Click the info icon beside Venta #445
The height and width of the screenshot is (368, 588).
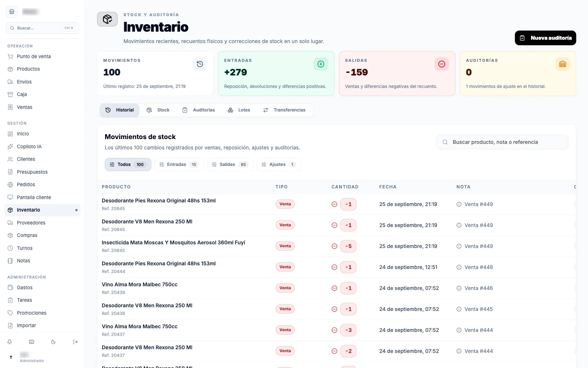pos(459,309)
